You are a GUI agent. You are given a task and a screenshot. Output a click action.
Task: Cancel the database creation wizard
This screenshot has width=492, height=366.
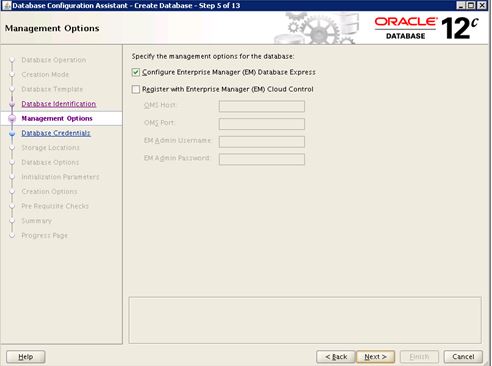click(x=463, y=357)
